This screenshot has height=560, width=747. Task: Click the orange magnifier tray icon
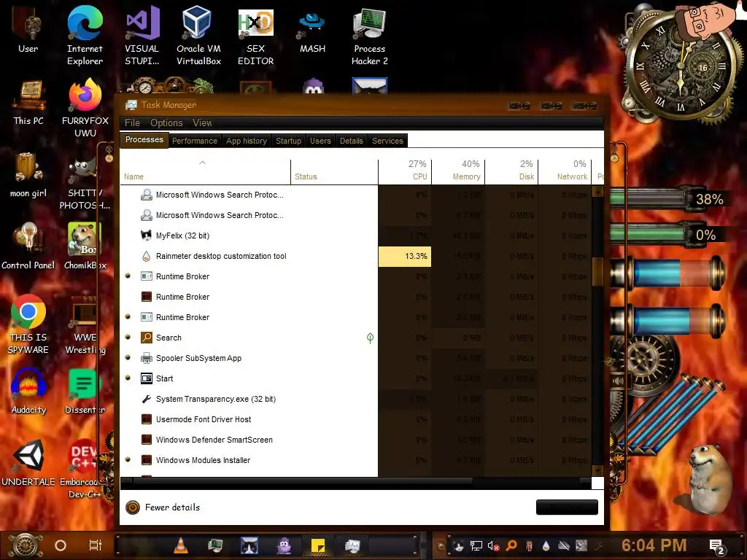511,545
